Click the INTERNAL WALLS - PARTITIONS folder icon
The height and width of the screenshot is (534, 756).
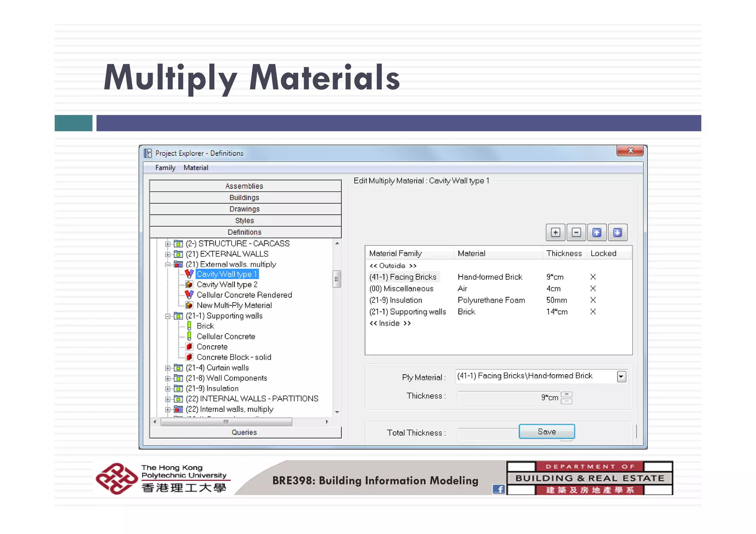coord(178,399)
